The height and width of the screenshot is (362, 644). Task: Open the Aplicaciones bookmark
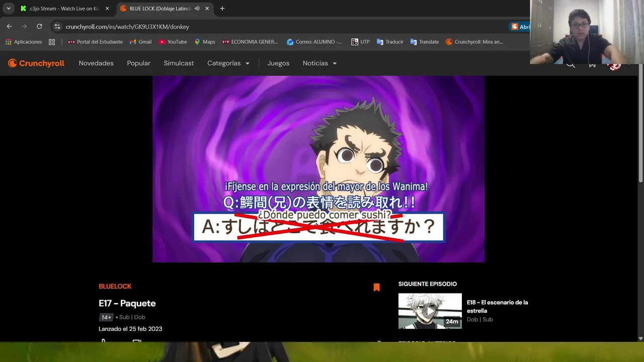23,42
